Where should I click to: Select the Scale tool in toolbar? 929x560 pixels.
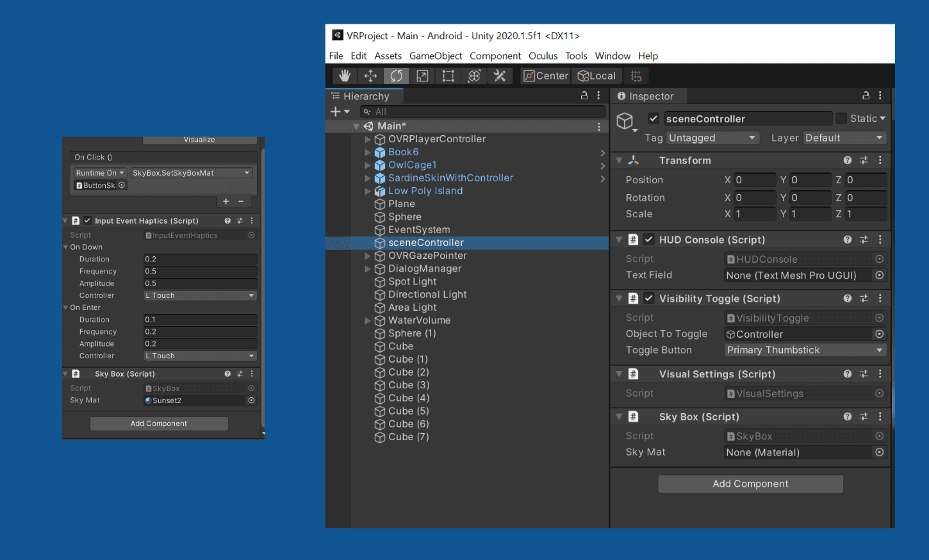pyautogui.click(x=422, y=76)
